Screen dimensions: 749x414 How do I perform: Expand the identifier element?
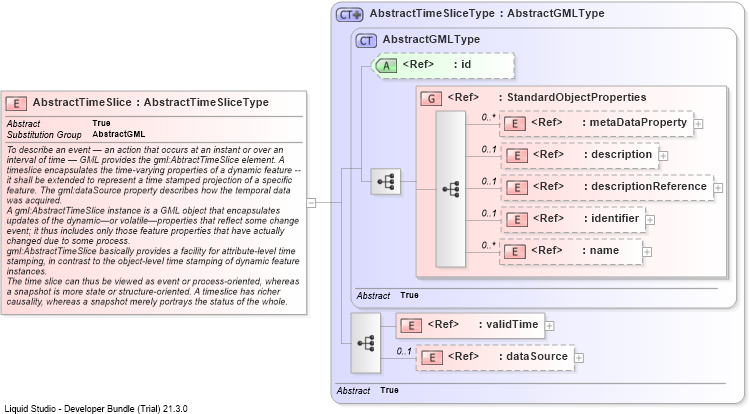click(650, 220)
